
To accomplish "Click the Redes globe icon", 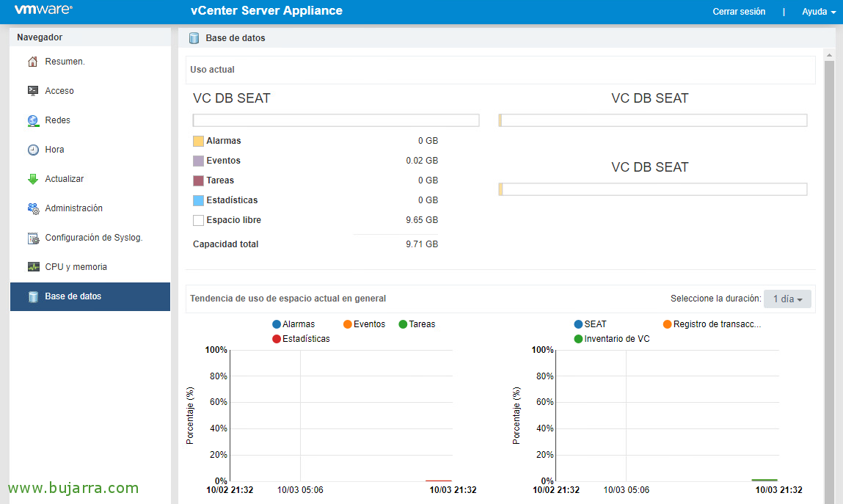I will click(x=33, y=120).
